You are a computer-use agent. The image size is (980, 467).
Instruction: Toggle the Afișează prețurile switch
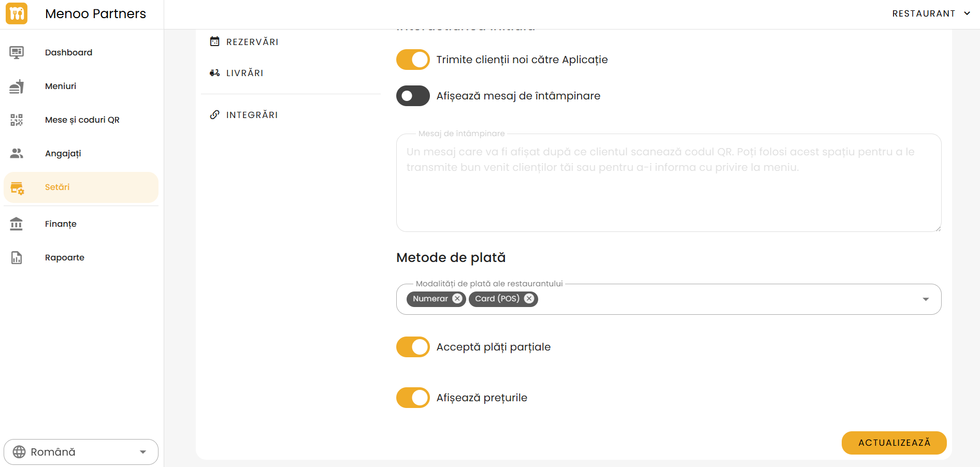coord(413,398)
